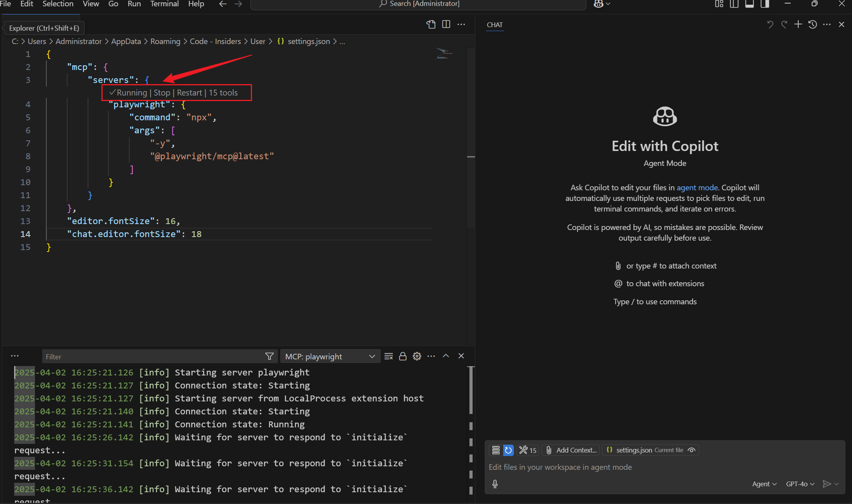Open the Copilot icon in title bar
Screen dimensions: 852x504
click(598, 4)
